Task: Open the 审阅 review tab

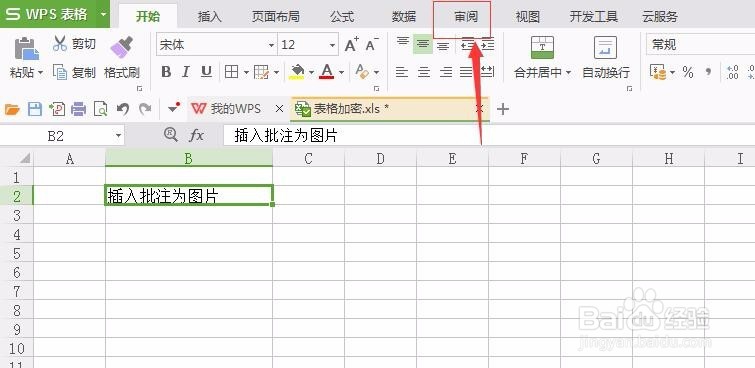Action: [466, 17]
